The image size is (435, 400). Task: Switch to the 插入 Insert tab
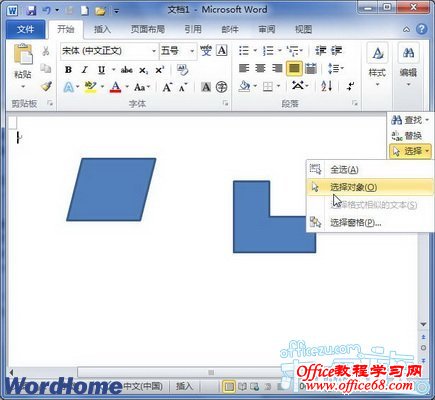click(102, 30)
